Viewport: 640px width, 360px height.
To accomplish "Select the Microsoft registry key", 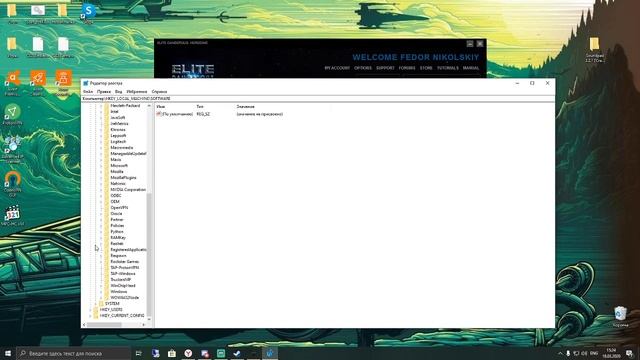I will point(119,166).
